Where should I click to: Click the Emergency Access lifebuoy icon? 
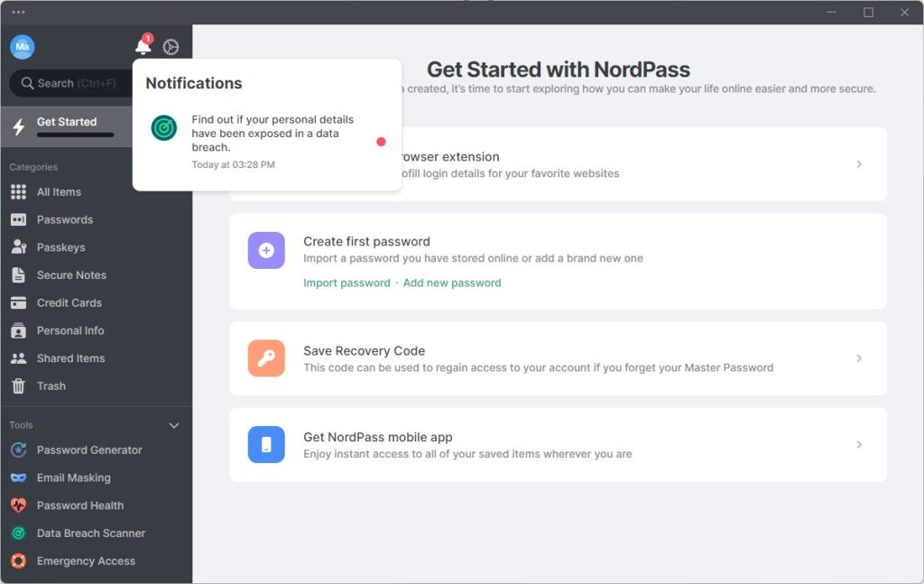point(18,561)
